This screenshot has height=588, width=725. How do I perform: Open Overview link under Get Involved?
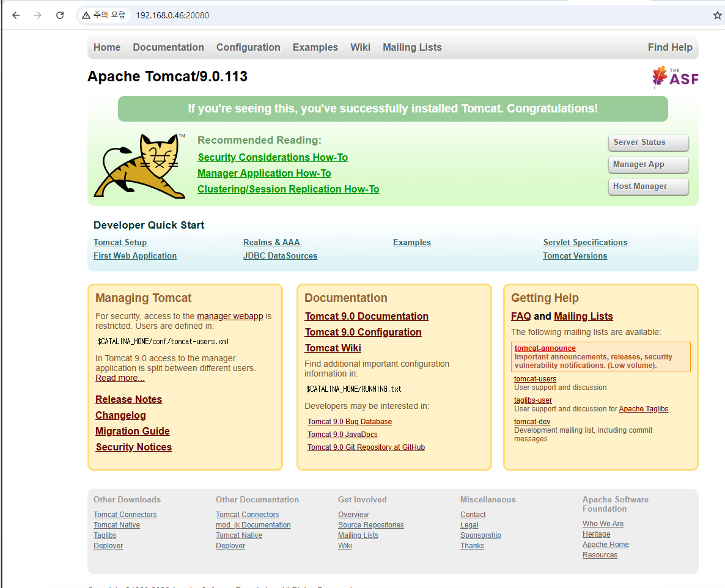point(353,515)
